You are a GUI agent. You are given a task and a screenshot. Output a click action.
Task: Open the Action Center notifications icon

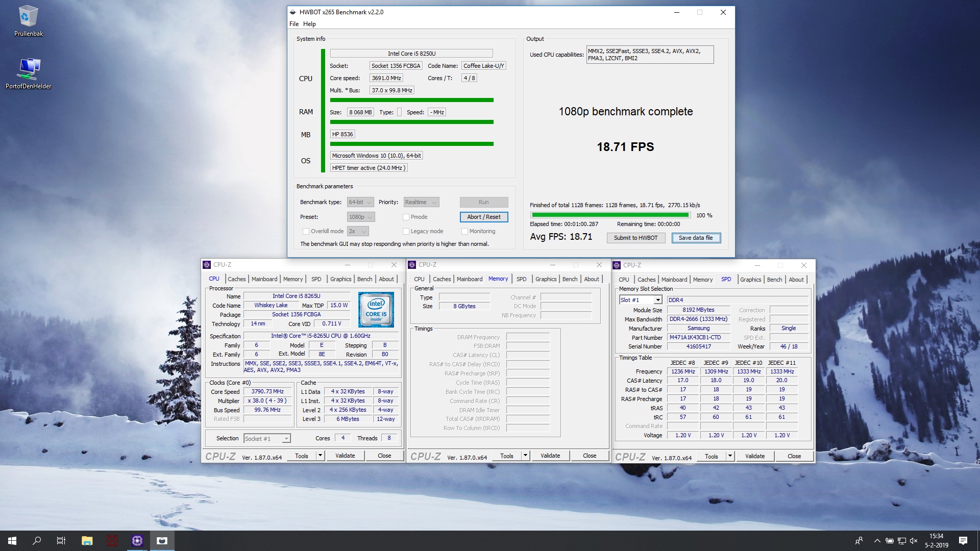[x=963, y=541]
